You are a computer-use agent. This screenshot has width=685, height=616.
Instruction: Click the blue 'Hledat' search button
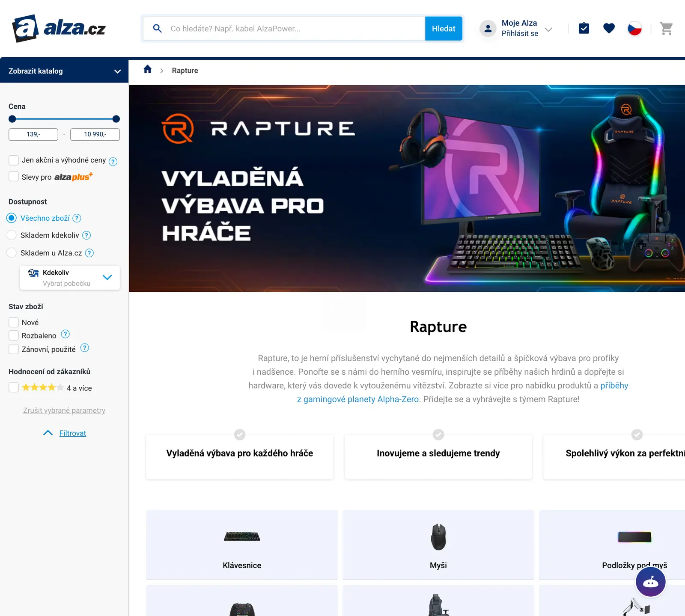(444, 29)
